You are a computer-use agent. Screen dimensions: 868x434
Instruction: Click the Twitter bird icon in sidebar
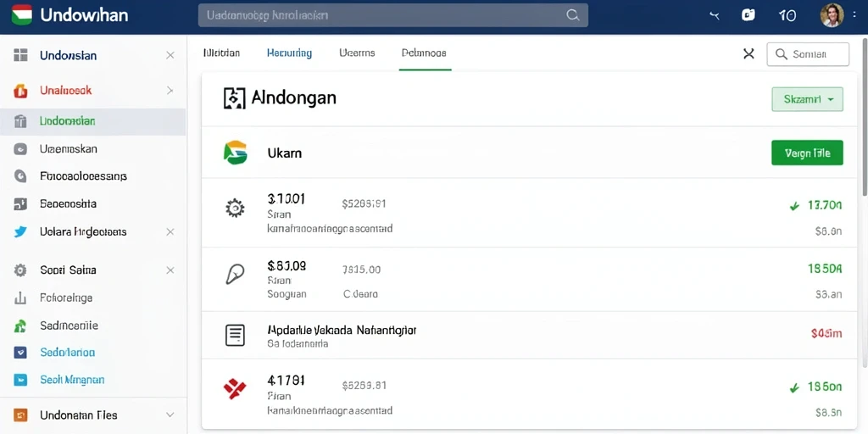tap(20, 232)
